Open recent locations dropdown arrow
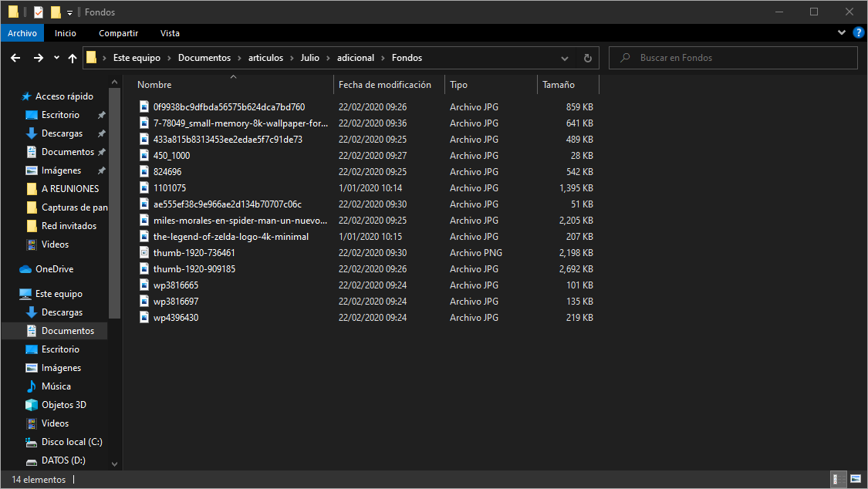Screen dimensions: 868x489 pyautogui.click(x=56, y=58)
